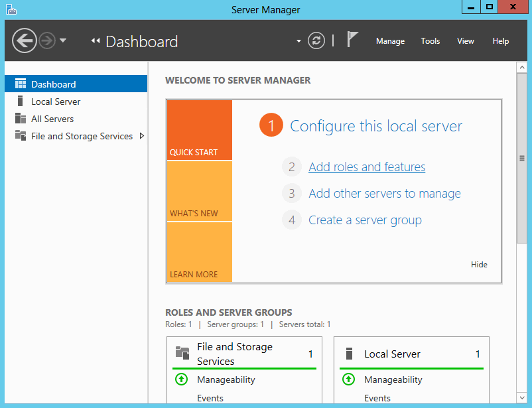Select All Servers in the navigation pane
This screenshot has height=408, width=532.
coord(76,119)
